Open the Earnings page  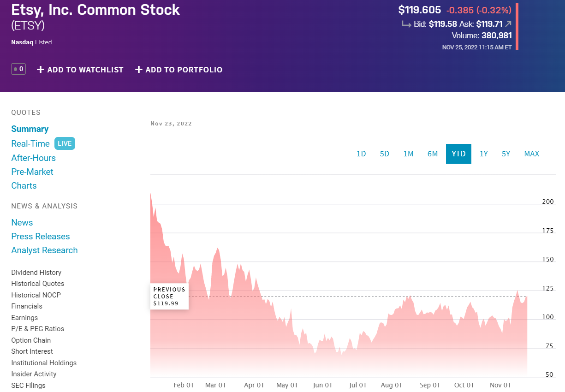pos(24,318)
